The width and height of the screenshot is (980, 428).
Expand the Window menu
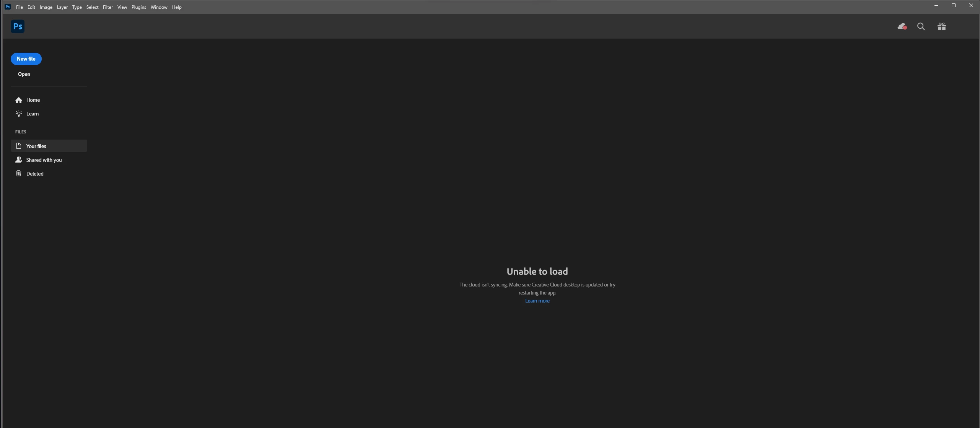point(159,7)
